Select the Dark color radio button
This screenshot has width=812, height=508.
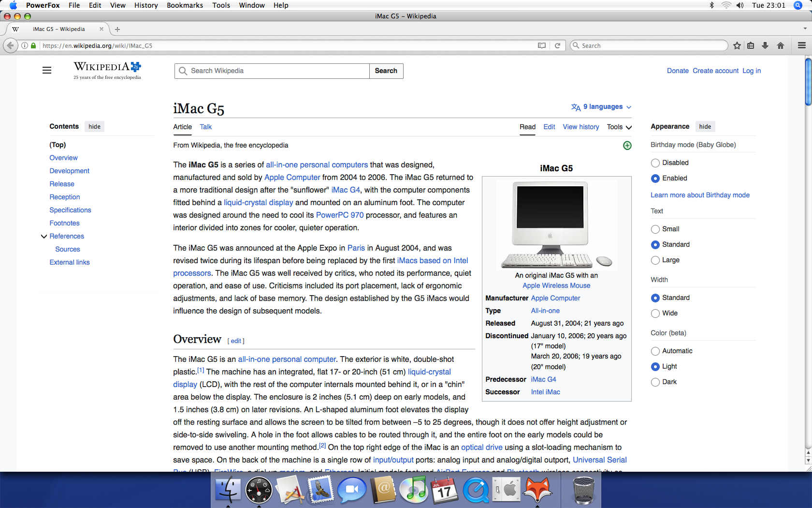(655, 382)
